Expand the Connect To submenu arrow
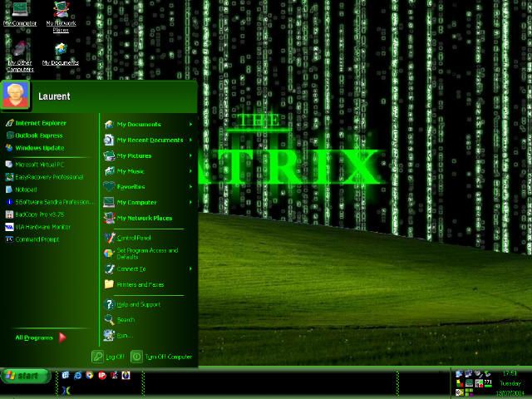 coord(190,268)
